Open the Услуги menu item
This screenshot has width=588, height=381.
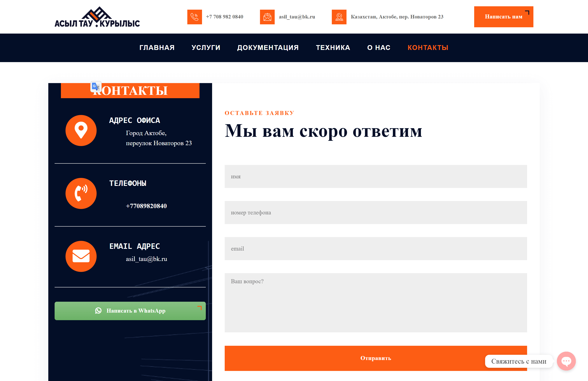tap(206, 47)
